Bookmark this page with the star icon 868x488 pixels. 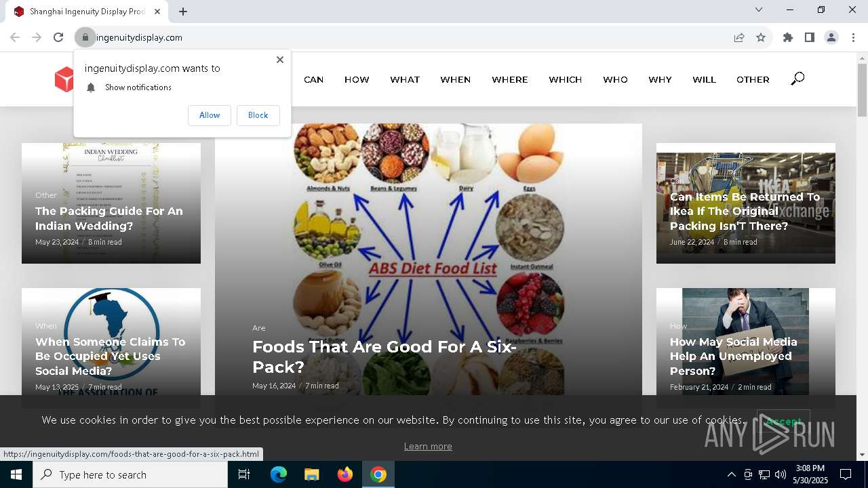(761, 37)
